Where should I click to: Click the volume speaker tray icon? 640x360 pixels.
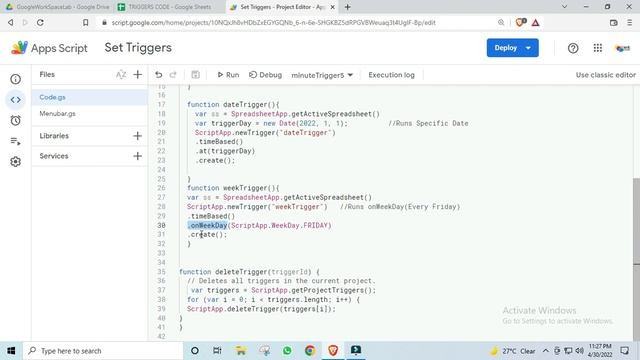pyautogui.click(x=579, y=351)
